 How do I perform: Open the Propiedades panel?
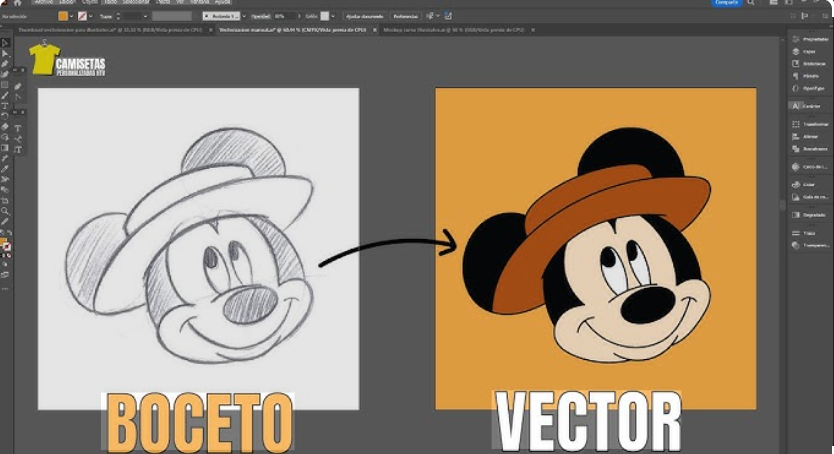click(x=810, y=39)
